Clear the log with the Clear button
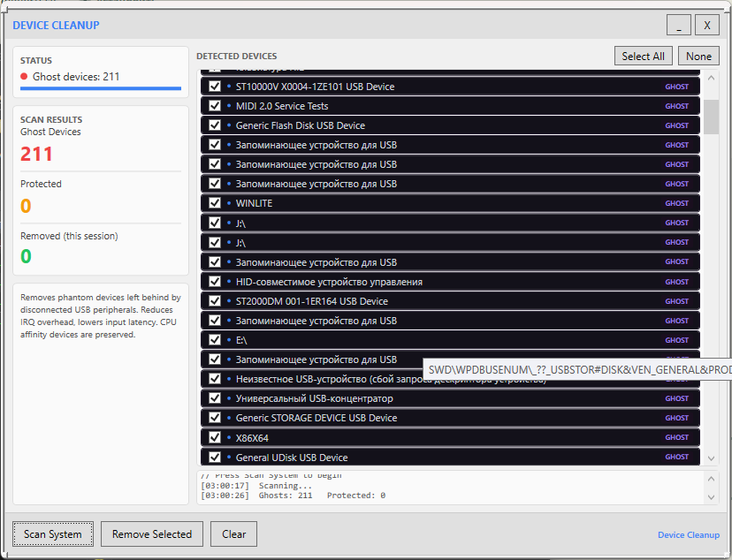732x560 pixels. tap(233, 534)
